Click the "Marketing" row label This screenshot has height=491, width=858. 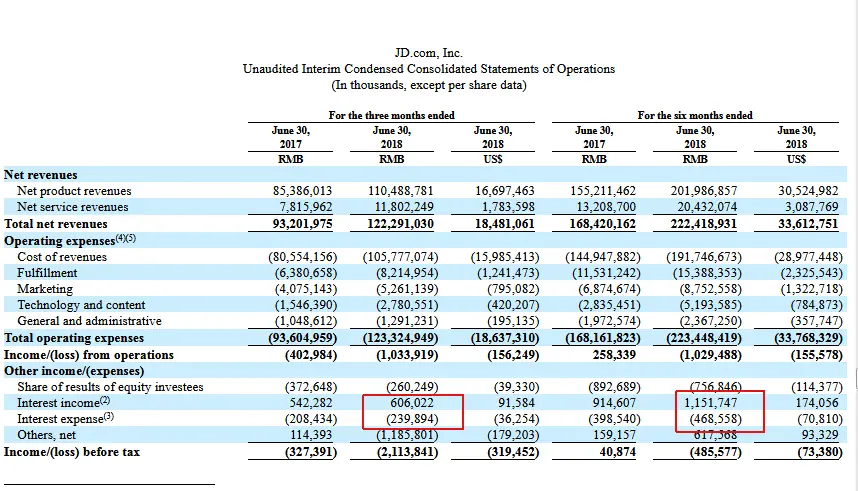[44, 289]
